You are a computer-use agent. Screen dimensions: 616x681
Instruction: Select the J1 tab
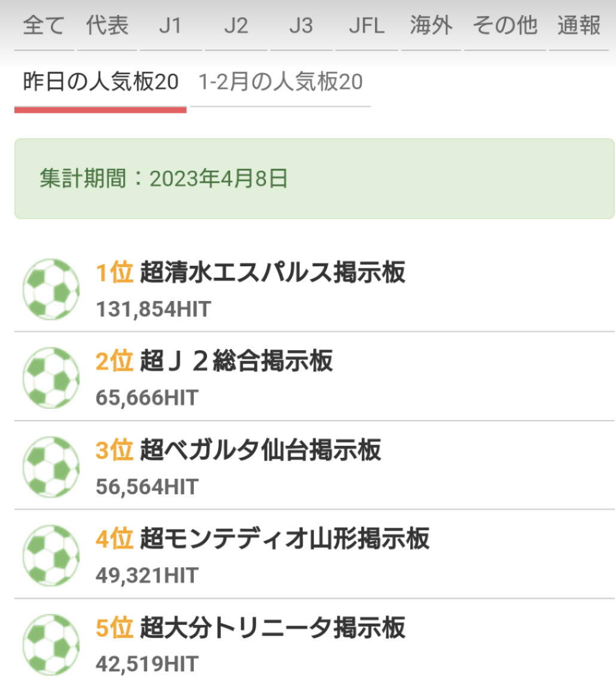[x=170, y=25]
